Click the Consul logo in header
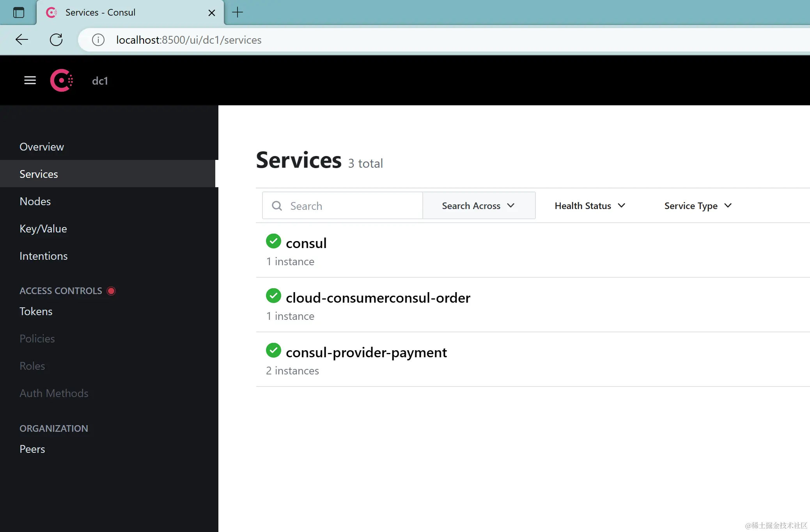 click(x=62, y=80)
